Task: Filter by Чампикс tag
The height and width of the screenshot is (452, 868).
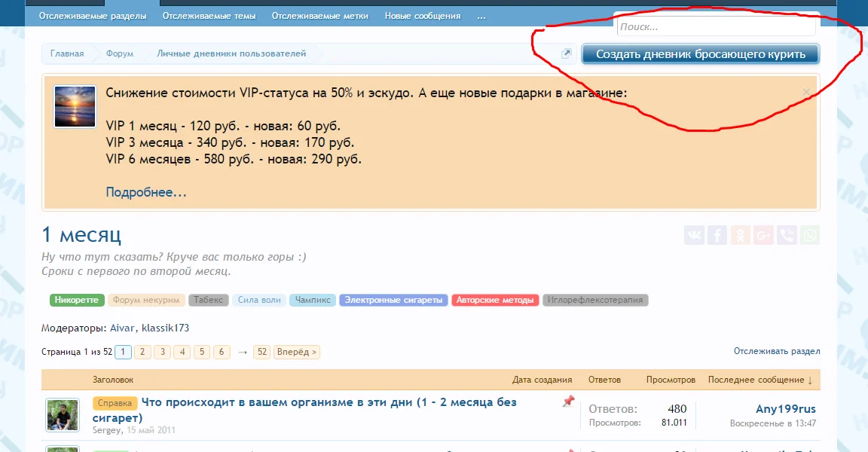Action: [x=312, y=300]
